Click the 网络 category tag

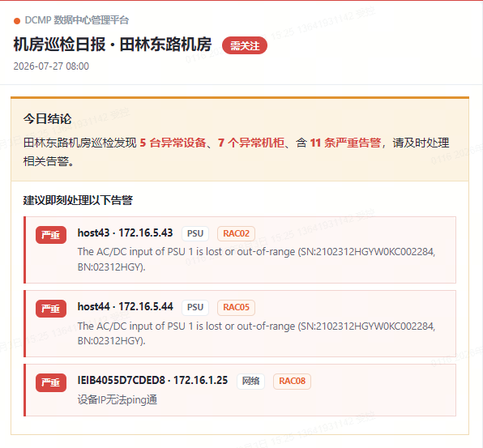(250, 382)
